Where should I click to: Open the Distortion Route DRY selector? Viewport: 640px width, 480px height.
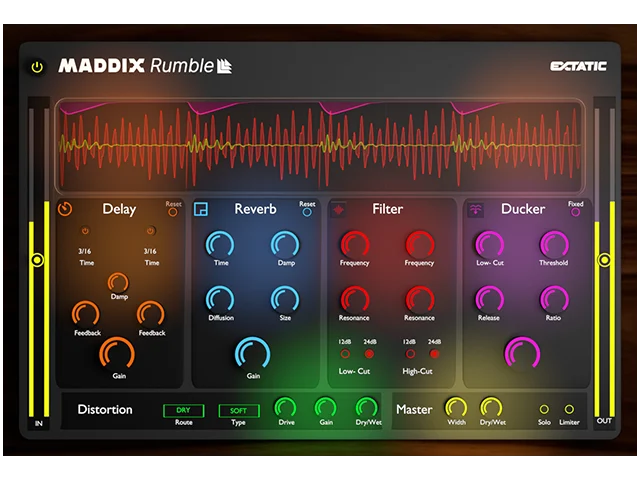pyautogui.click(x=184, y=411)
